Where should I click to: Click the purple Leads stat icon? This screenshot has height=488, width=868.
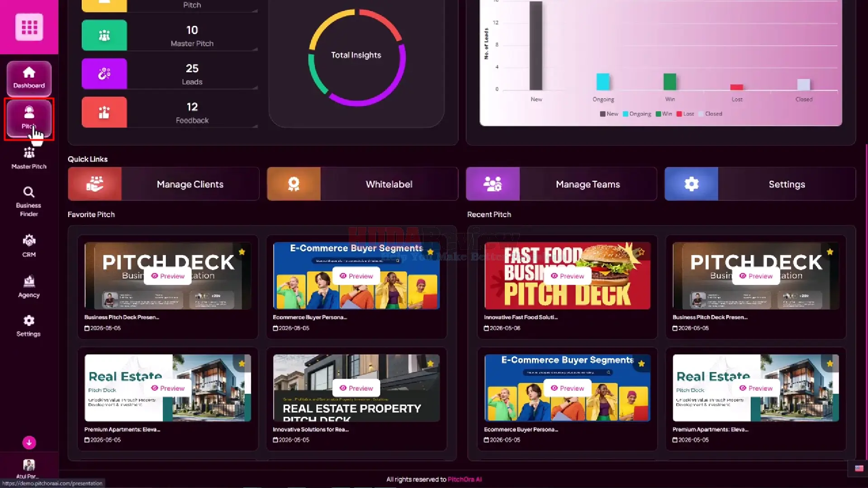coord(104,74)
